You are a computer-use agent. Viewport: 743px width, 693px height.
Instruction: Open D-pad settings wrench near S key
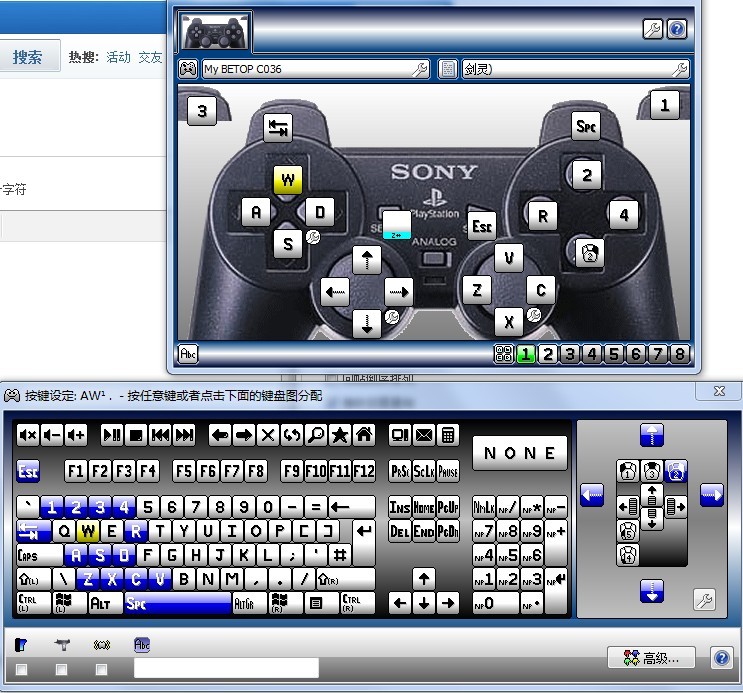pos(313,237)
